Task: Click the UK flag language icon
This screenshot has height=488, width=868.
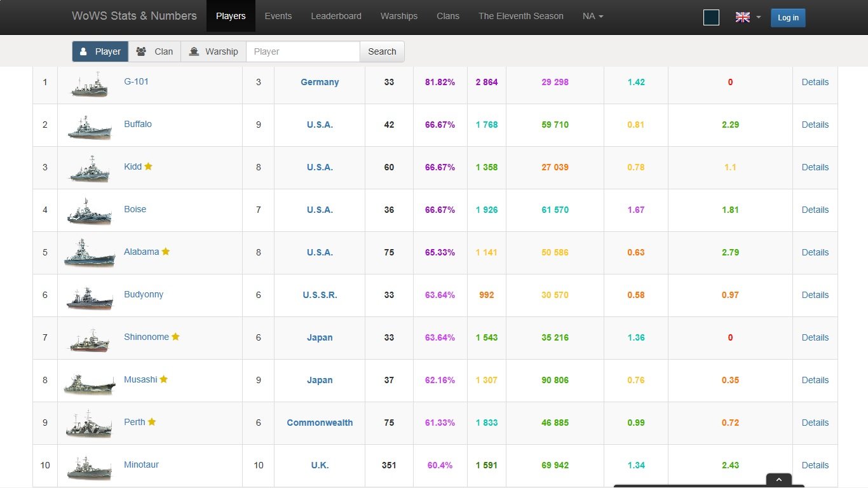Action: click(742, 17)
